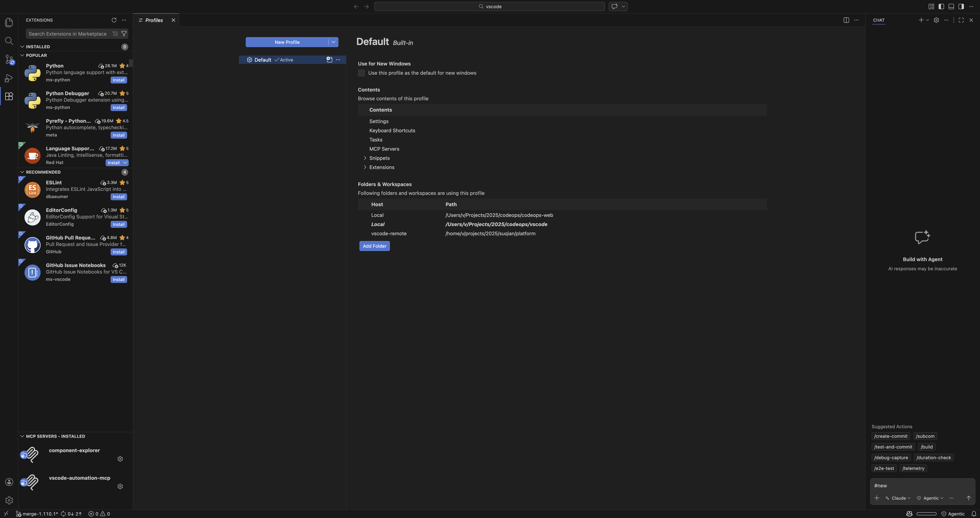Install the Python extension
This screenshot has width=980, height=518.
pyautogui.click(x=118, y=80)
